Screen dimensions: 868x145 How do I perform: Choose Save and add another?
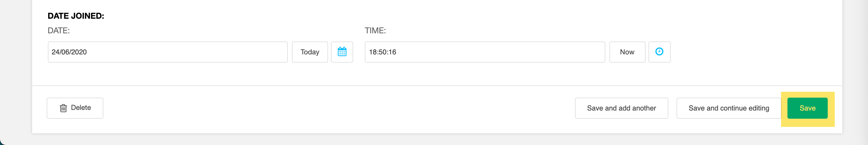point(621,108)
